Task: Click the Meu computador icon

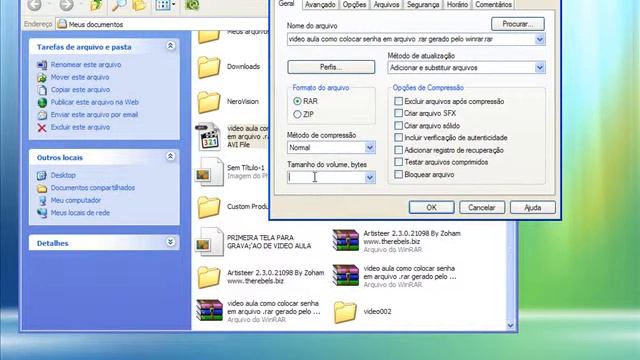Action: [x=42, y=200]
